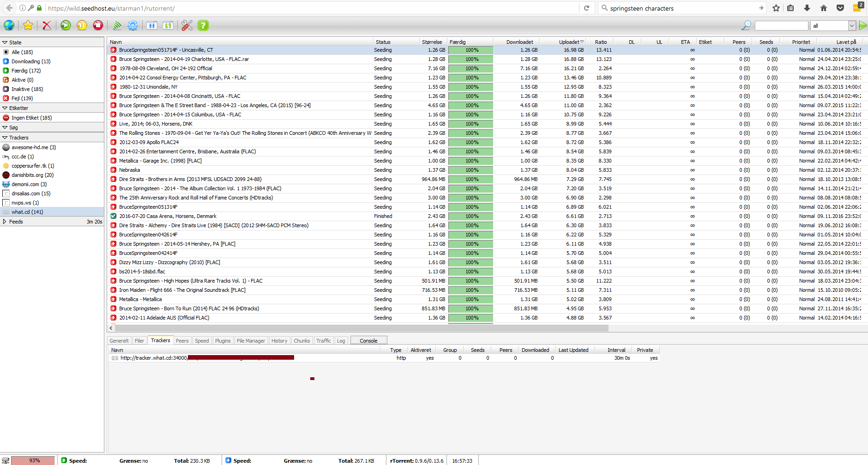Screen dimensions: 868x465
Task: Switch to the Peers tab
Action: pos(182,341)
